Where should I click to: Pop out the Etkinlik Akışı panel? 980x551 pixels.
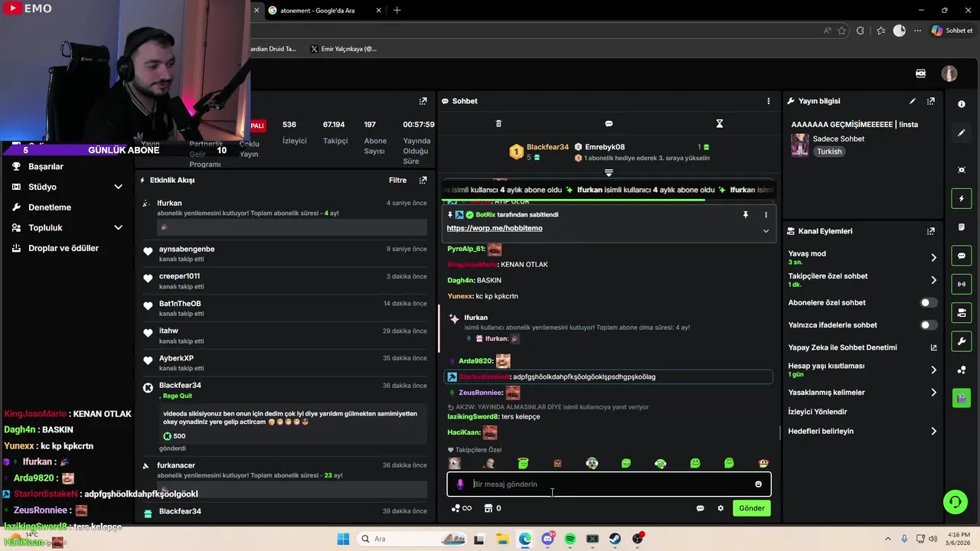423,181
